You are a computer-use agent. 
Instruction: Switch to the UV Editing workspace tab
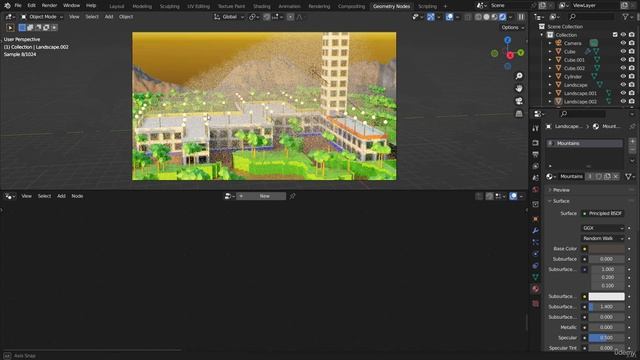point(198,7)
